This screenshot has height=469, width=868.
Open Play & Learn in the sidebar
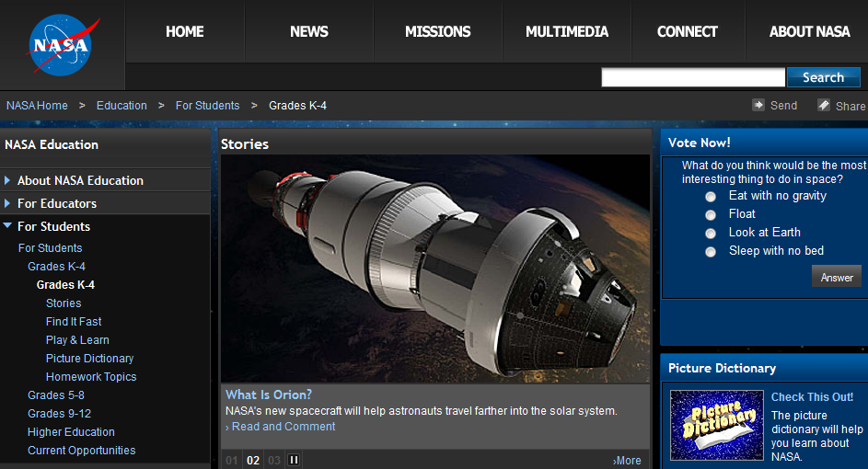(x=77, y=339)
